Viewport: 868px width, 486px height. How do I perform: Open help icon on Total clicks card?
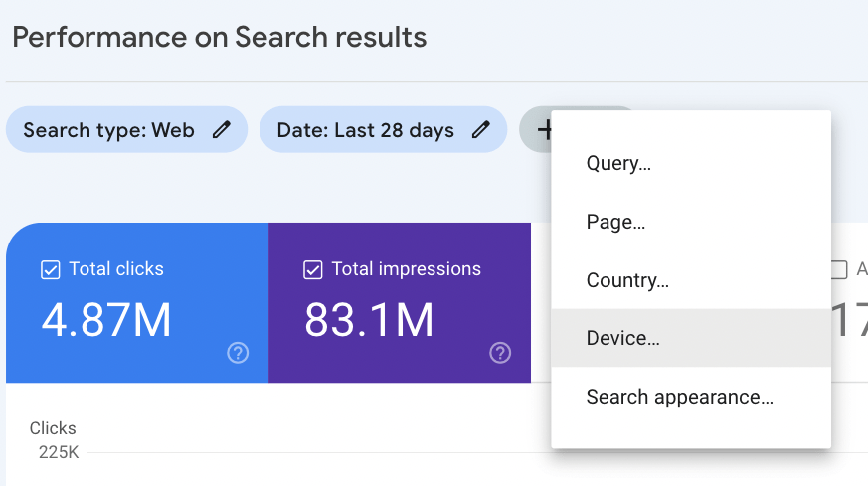point(238,353)
